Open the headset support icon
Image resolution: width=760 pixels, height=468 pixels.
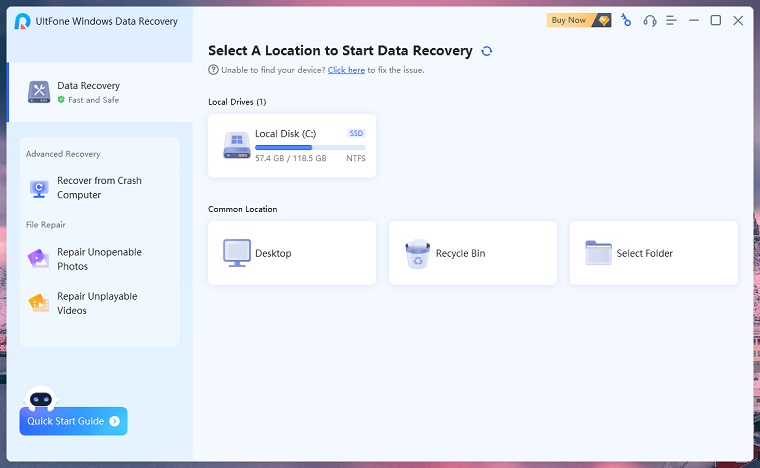pos(649,20)
